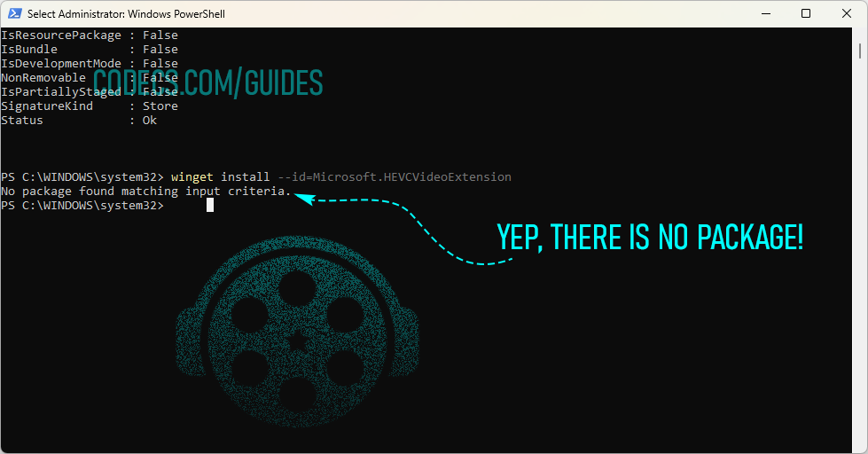Click the 'Status' label

22,121
